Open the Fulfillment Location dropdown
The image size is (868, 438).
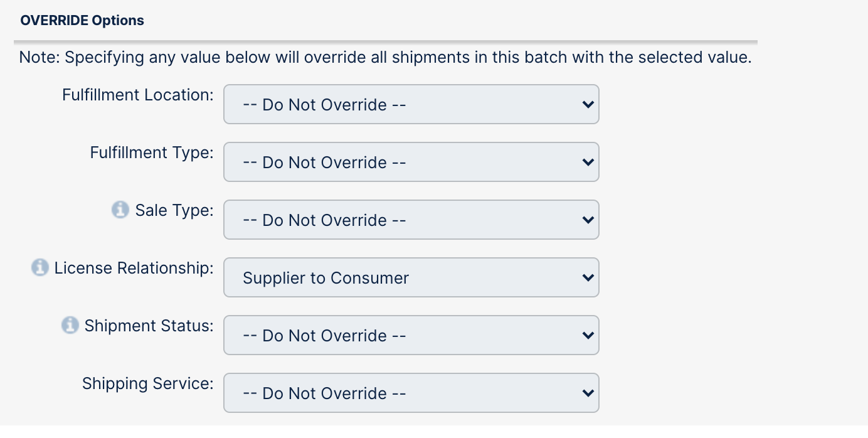coord(411,105)
